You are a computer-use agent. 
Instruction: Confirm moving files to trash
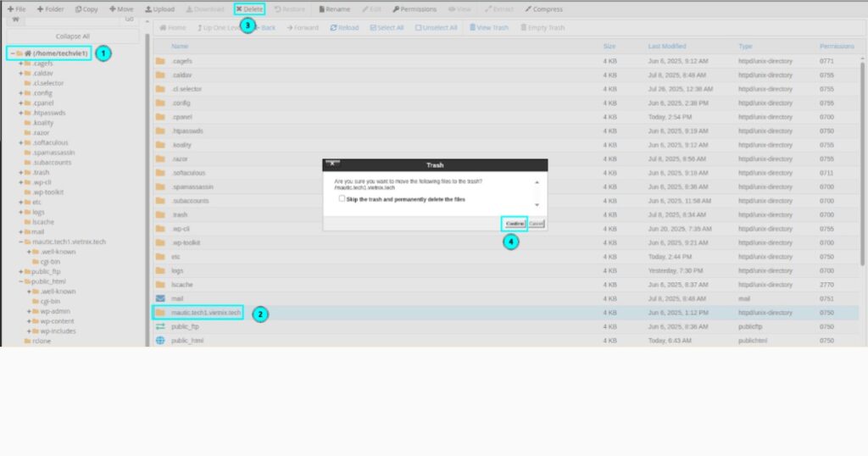click(514, 224)
